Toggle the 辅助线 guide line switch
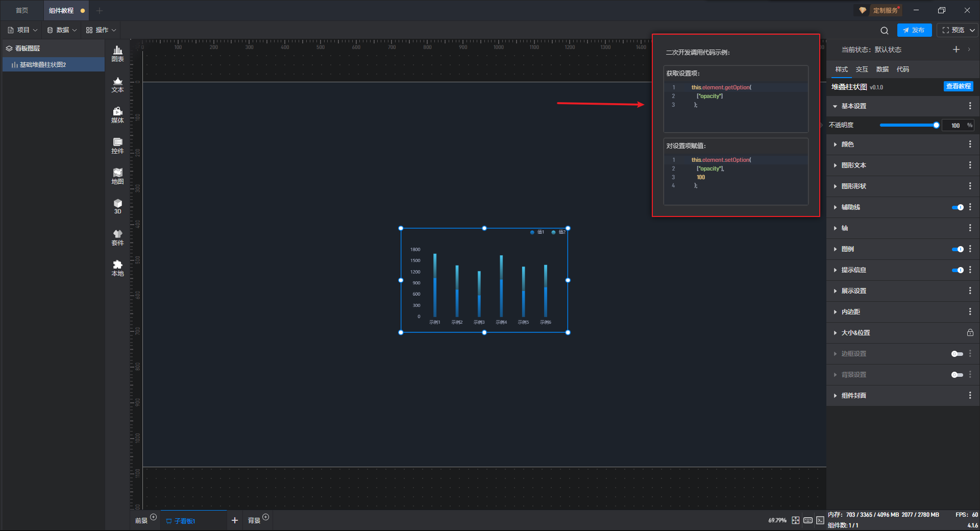The image size is (980, 531). tap(958, 207)
